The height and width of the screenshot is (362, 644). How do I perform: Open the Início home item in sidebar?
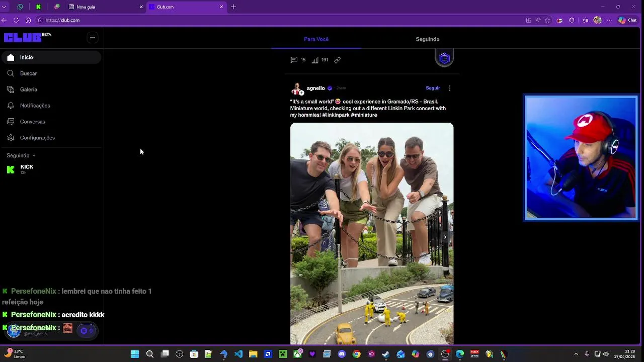(51, 57)
